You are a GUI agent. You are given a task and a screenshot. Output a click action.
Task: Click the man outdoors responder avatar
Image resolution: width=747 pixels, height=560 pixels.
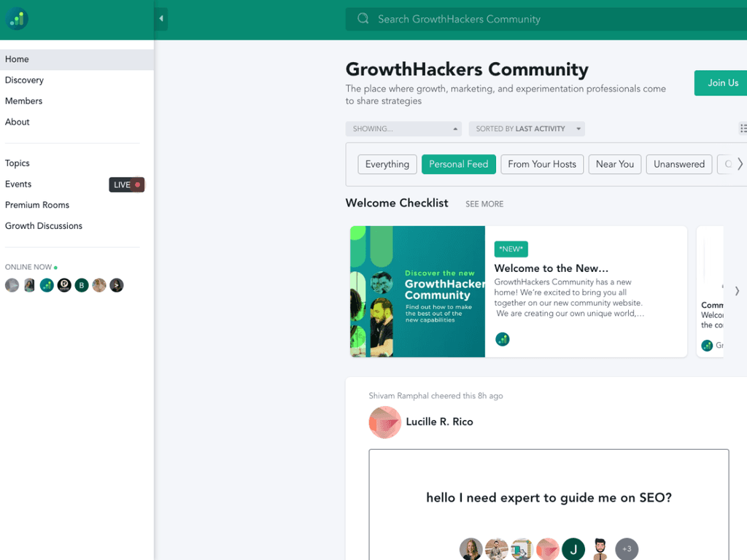click(x=496, y=549)
